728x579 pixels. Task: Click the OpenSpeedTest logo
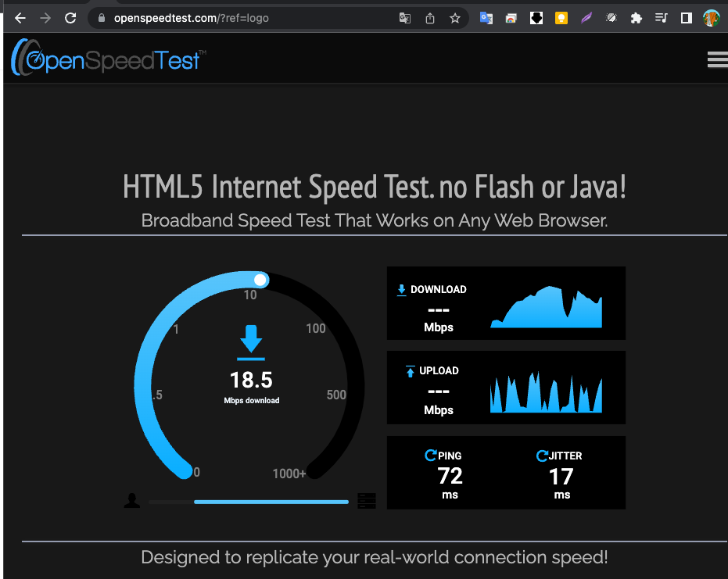108,58
